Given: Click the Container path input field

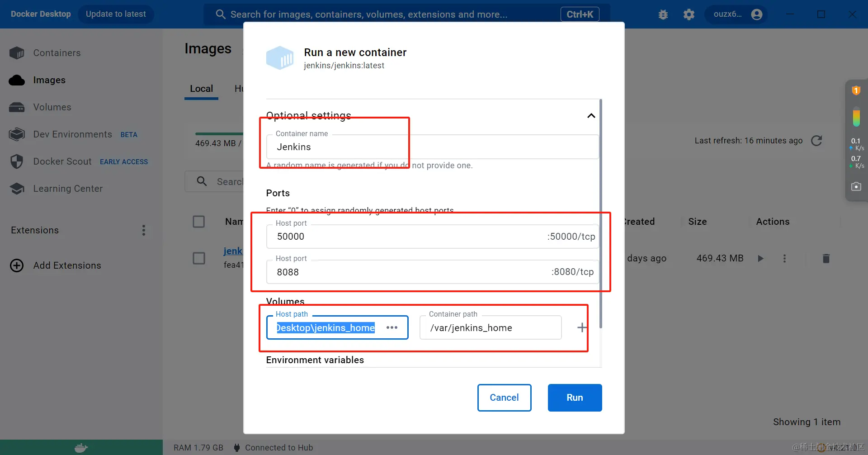Looking at the screenshot, I should coord(491,327).
